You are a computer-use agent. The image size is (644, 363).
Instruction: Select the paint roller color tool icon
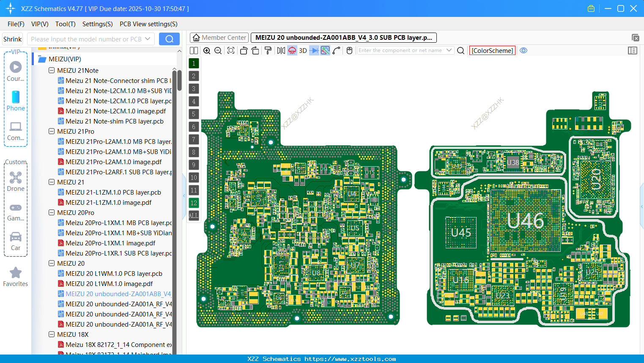click(x=268, y=50)
